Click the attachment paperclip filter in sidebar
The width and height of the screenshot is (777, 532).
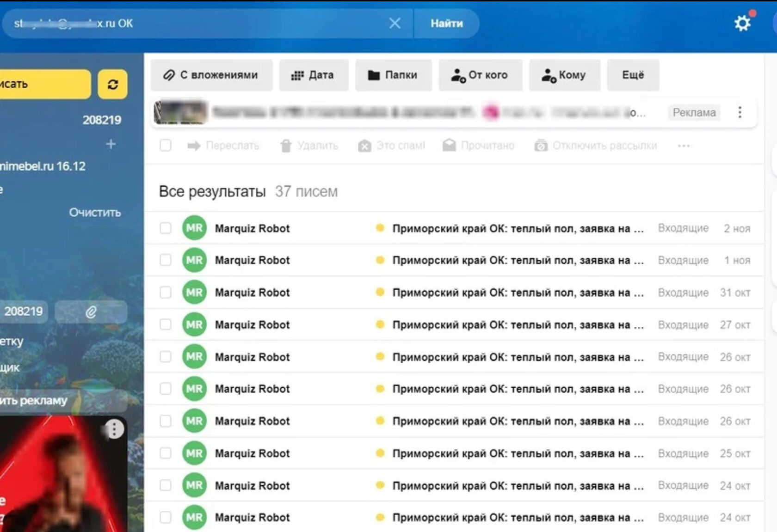91,312
